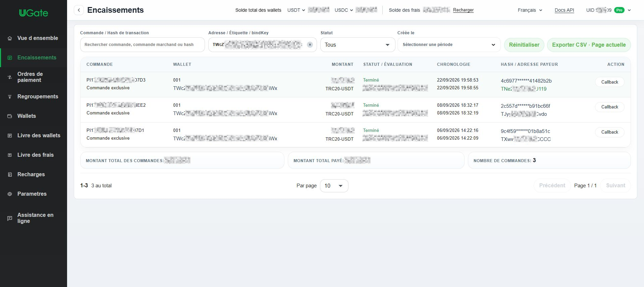The image size is (644, 287).
Task: Click the Assistance en ligne chat icon
Action: [10, 218]
